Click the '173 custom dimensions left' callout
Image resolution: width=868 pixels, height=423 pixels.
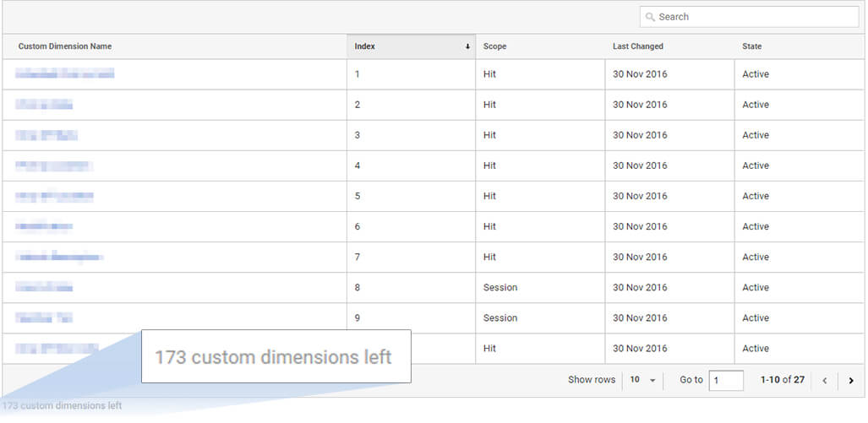276,356
